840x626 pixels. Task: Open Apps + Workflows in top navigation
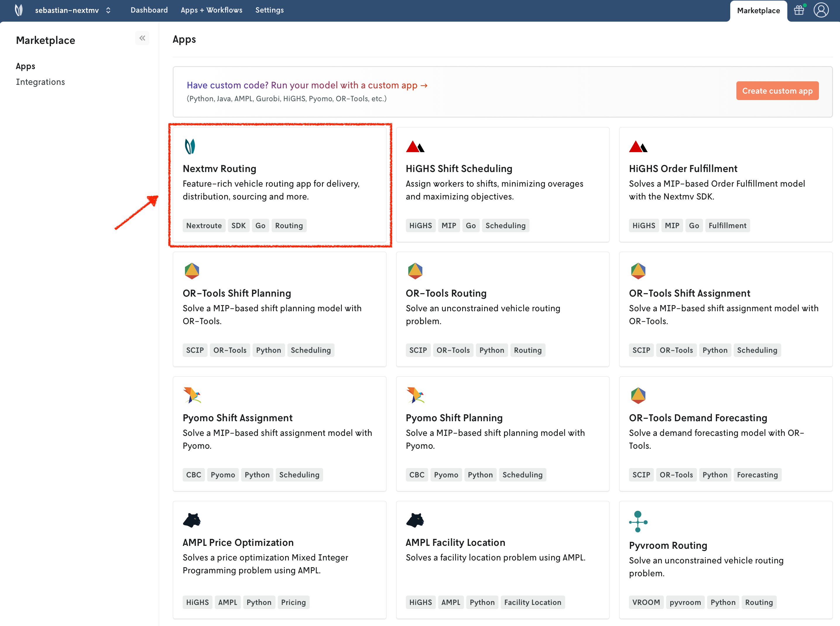point(211,10)
